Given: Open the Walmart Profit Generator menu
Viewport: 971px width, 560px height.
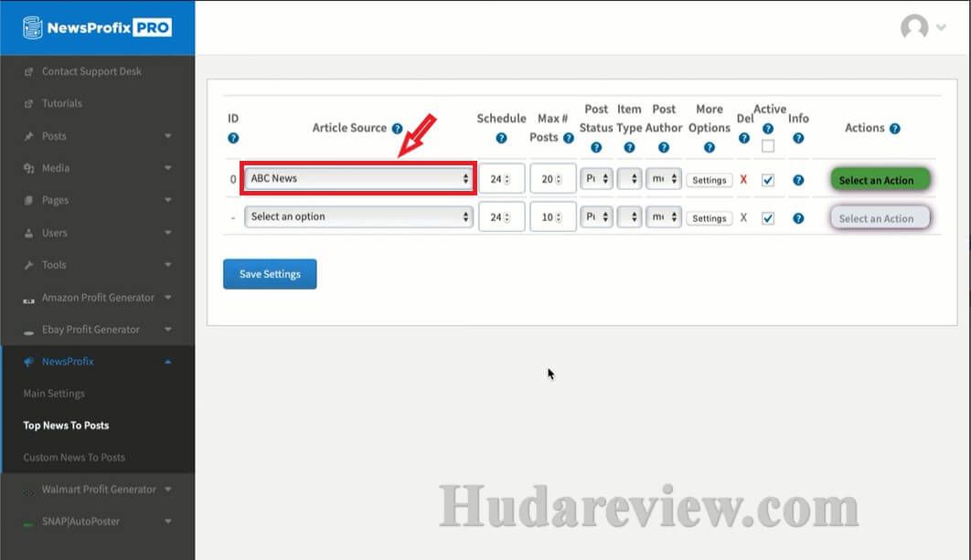Looking at the screenshot, I should [x=98, y=490].
